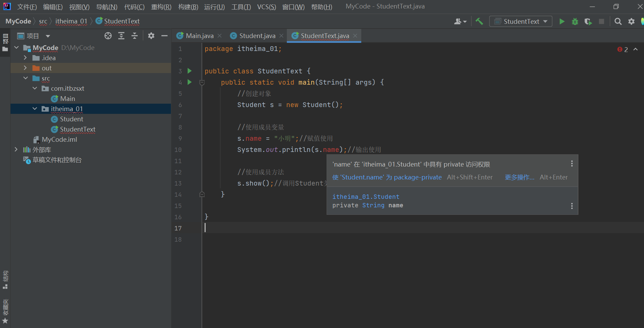Open the 运行(U) menu
644x328 pixels.
pyautogui.click(x=214, y=7)
